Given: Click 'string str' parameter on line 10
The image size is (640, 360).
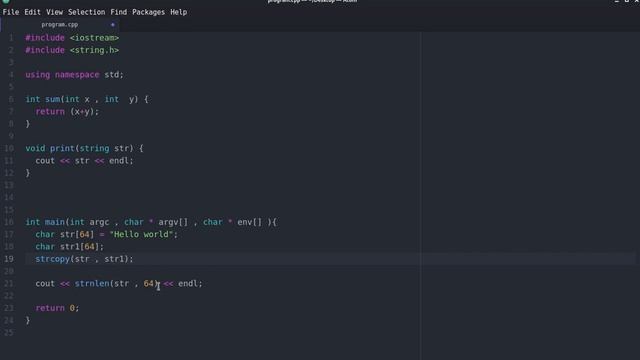Looking at the screenshot, I should point(104,148).
